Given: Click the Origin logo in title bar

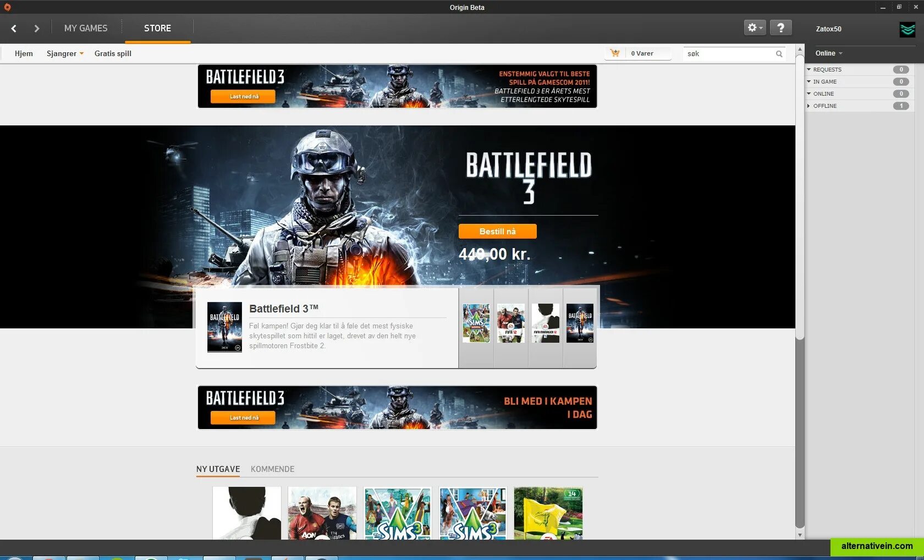Looking at the screenshot, I should [x=7, y=7].
